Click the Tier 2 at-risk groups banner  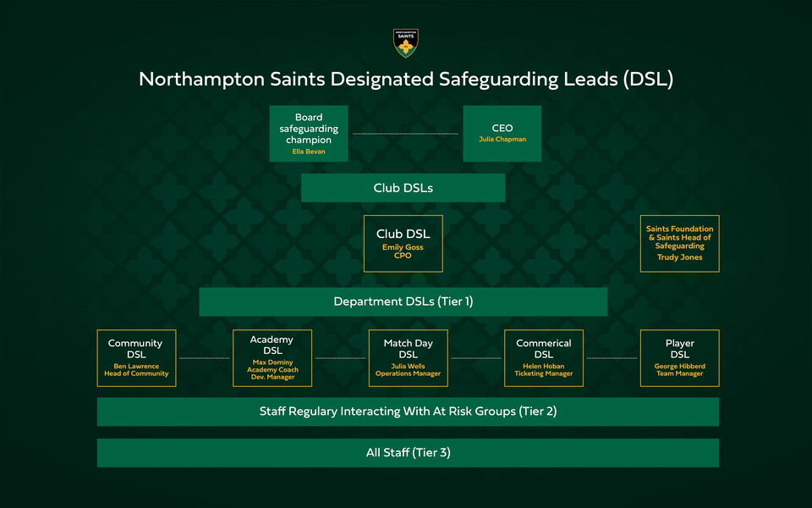pyautogui.click(x=408, y=411)
